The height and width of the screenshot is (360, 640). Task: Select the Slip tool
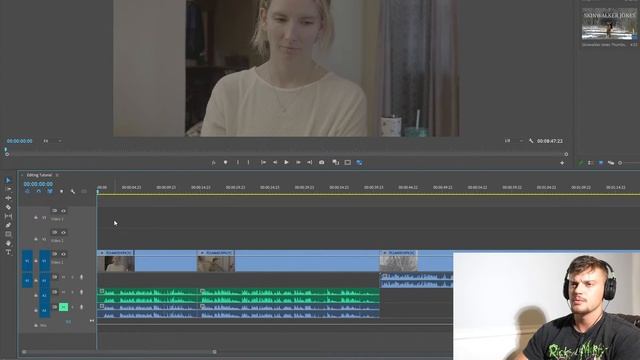click(8, 216)
